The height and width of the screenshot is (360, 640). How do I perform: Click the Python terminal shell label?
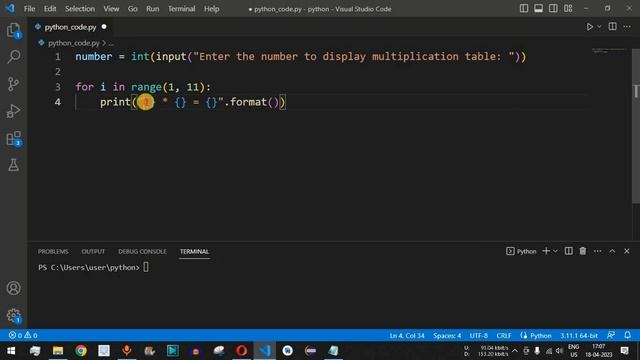tap(521, 251)
